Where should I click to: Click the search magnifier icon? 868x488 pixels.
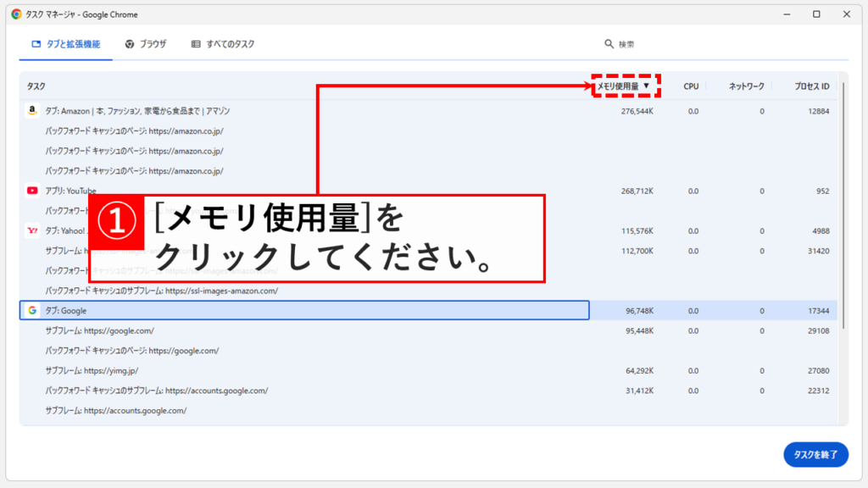pyautogui.click(x=608, y=42)
